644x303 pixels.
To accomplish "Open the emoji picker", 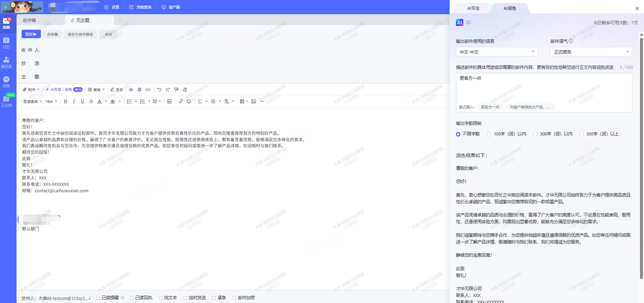I will [189, 101].
